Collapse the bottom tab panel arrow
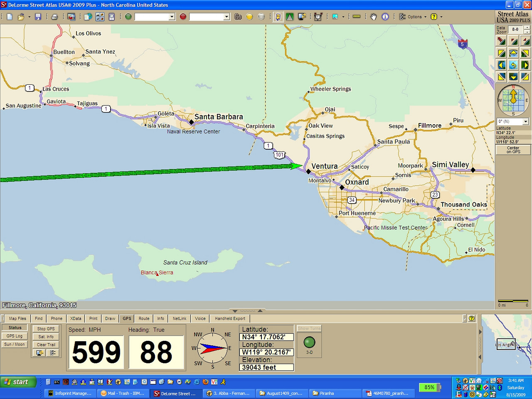 pos(235,311)
